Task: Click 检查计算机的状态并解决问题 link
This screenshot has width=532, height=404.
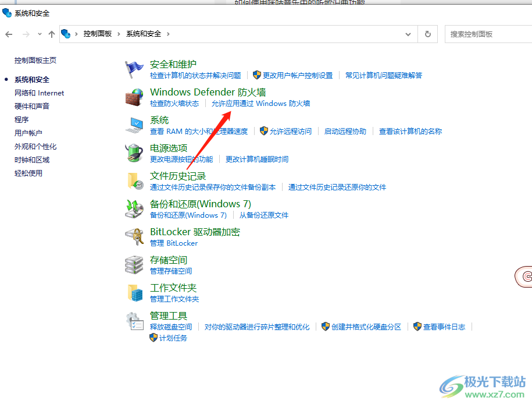Action: click(x=195, y=76)
